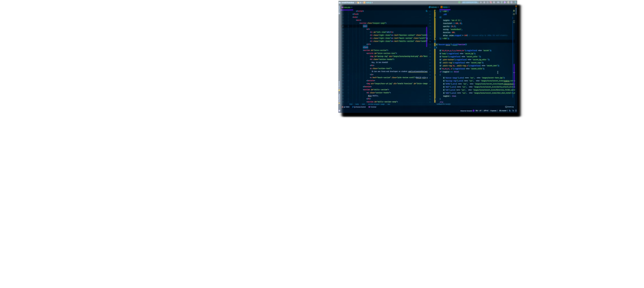644x288 pixels.
Task: Click the article id="intro--section--text" line
Action: point(382,53)
